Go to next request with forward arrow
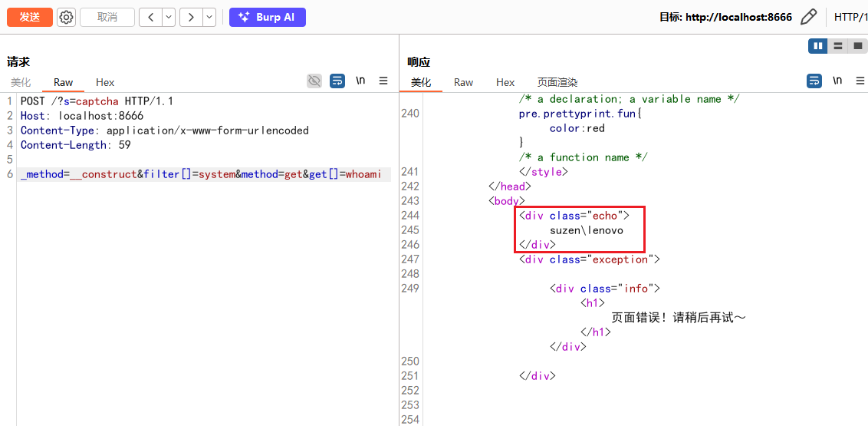The height and width of the screenshot is (426, 868). pos(191,17)
